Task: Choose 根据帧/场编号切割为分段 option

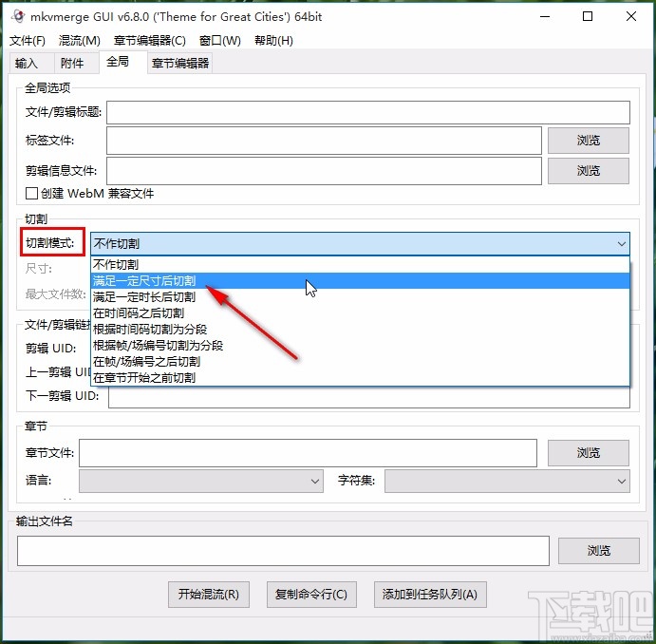Action: pos(360,346)
